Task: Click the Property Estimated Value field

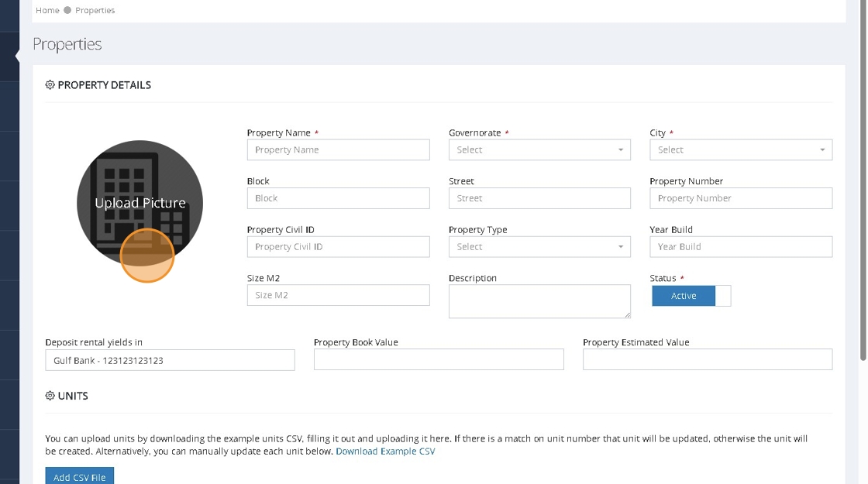Action: coord(707,359)
